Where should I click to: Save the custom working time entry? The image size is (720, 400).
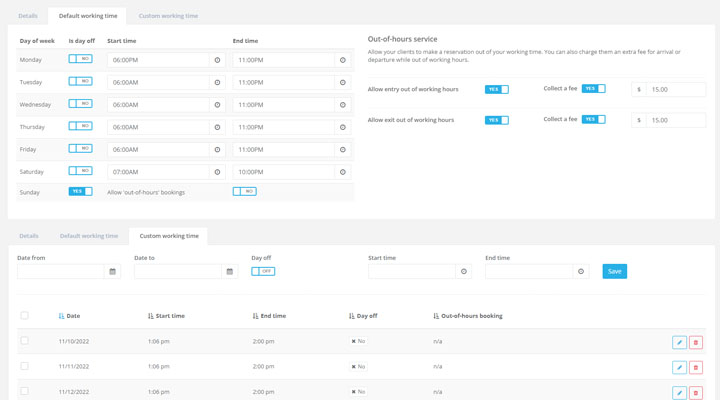click(614, 271)
